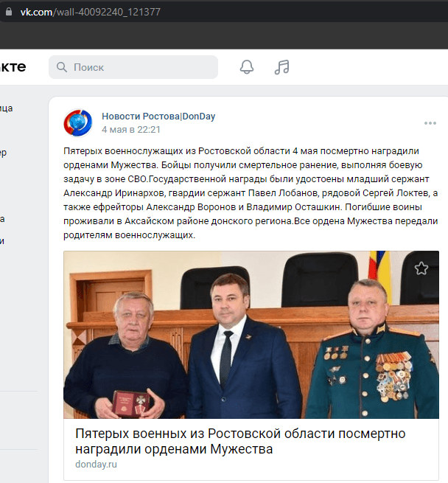
Task: Open the article preview photo
Action: point(251,335)
